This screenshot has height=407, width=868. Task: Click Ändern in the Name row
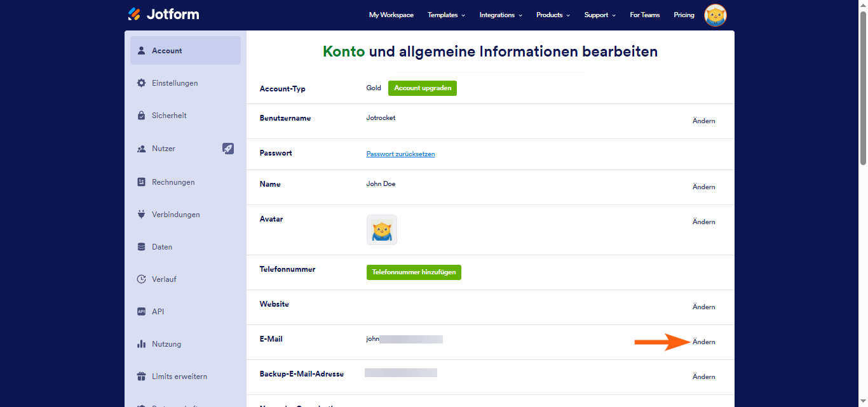click(704, 187)
